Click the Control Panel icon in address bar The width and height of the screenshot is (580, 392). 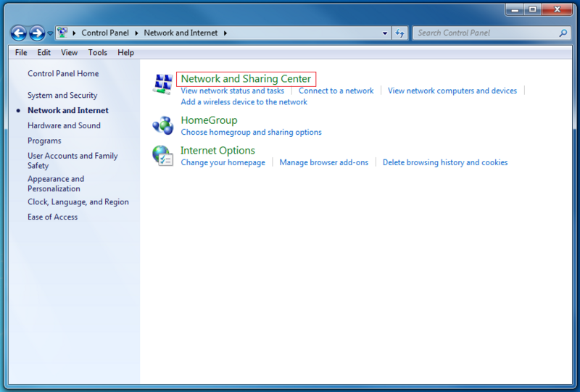[62, 33]
